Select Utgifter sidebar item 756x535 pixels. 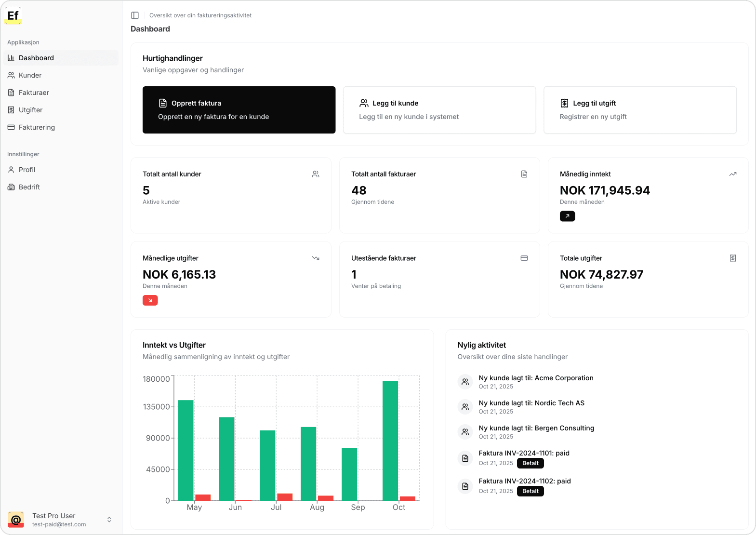click(x=31, y=110)
